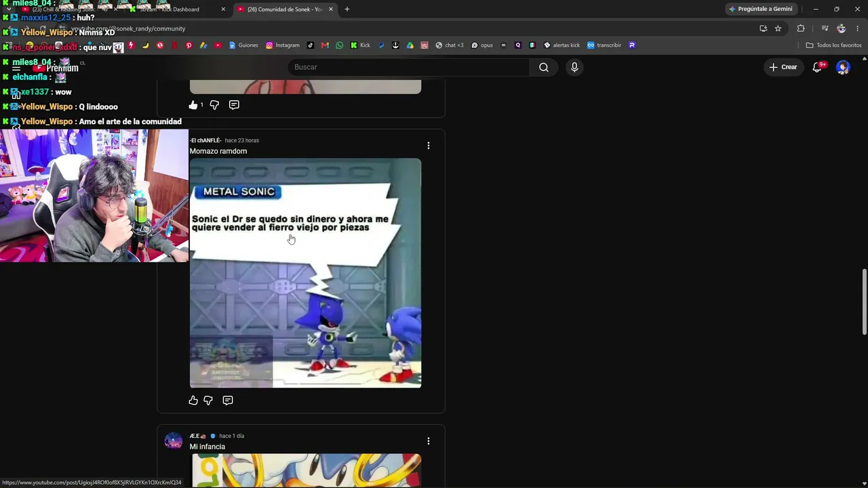The image size is (868, 488).
Task: Open the 'Mi infancia' post image
Action: [x=305, y=470]
